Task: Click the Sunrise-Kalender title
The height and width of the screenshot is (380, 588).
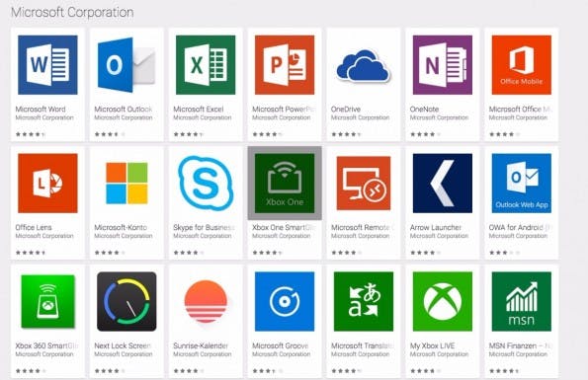Action: [x=201, y=345]
